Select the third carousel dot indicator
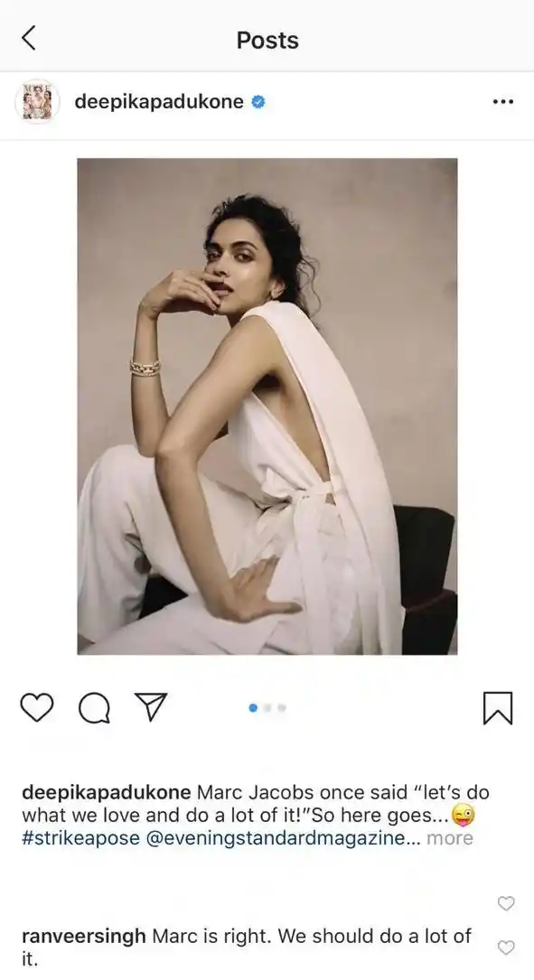The height and width of the screenshot is (980, 534). pos(282,708)
